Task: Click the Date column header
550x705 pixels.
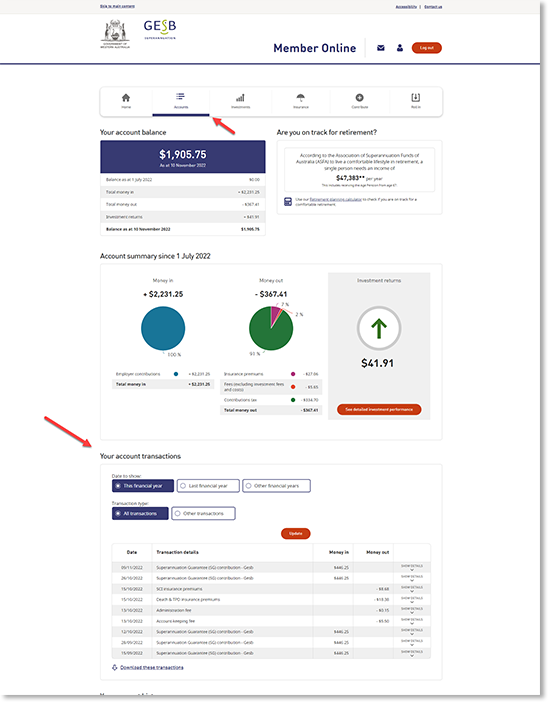Action: click(132, 554)
